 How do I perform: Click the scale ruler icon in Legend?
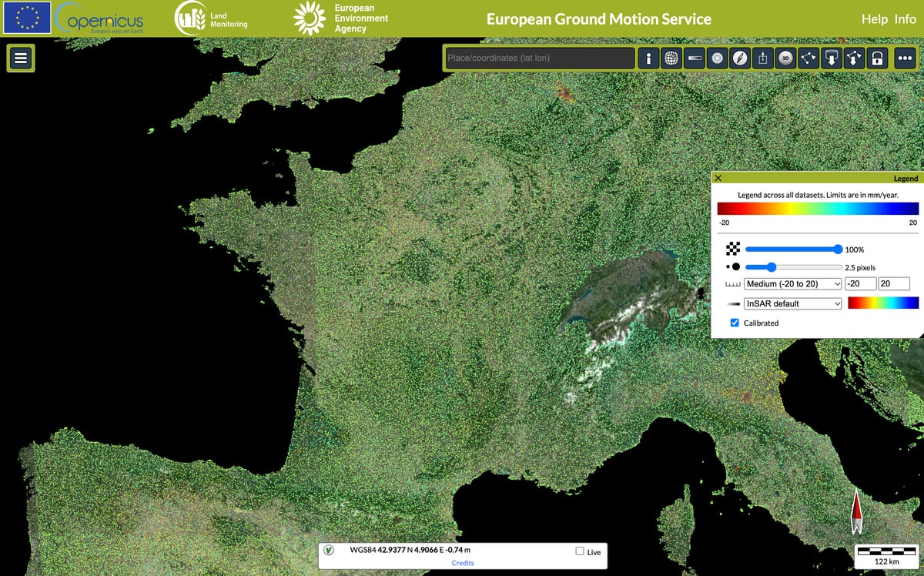733,284
